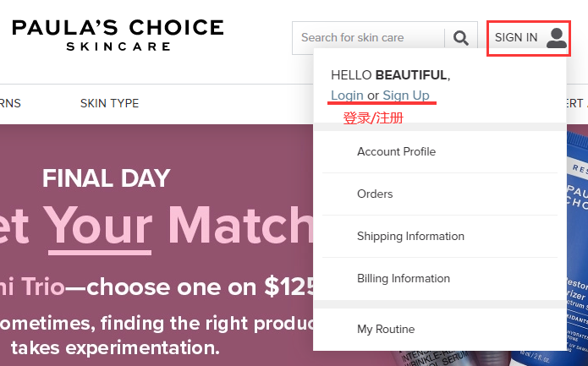The image size is (588, 366).
Task: Expand the SKIN TYPE navigation item
Action: coord(109,104)
